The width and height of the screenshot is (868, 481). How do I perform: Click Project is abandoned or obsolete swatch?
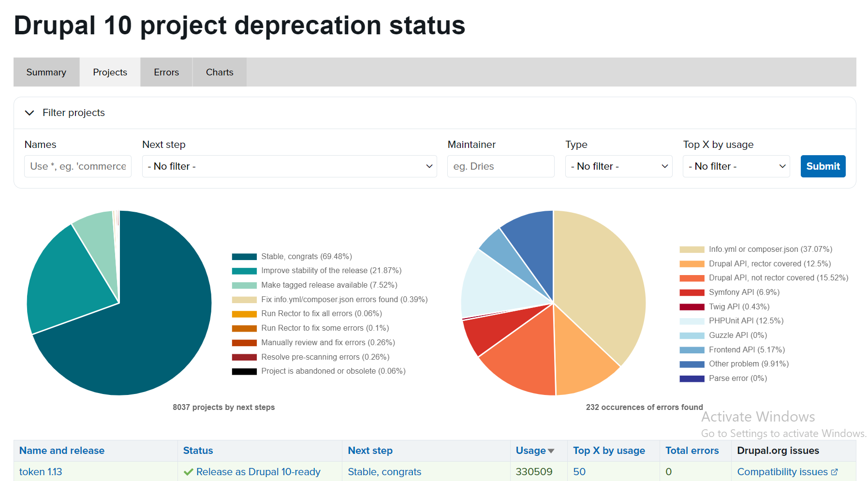tap(244, 371)
